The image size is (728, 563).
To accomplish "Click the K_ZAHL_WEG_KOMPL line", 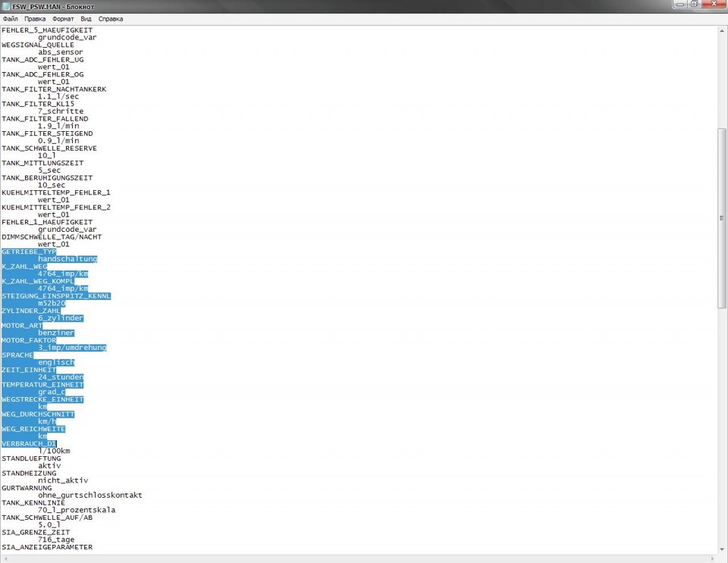I will coord(38,282).
